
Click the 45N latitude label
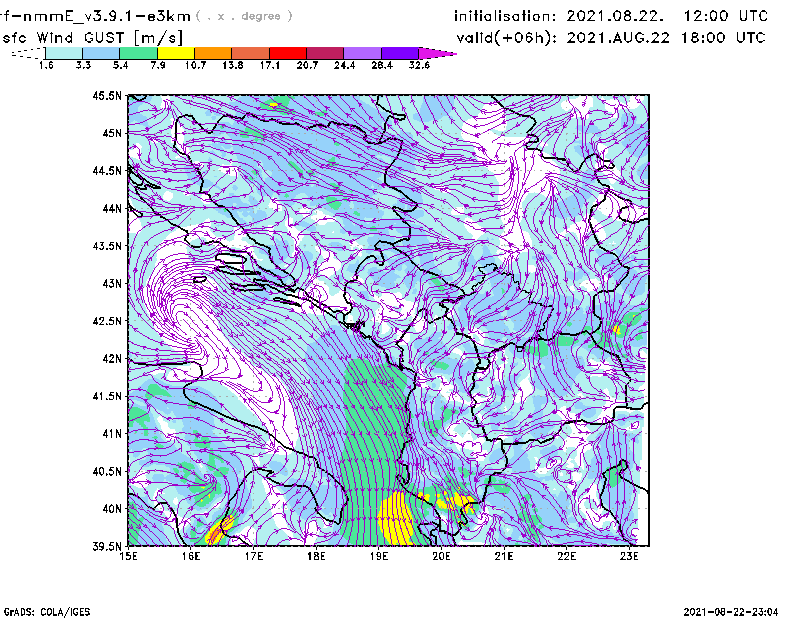coord(112,133)
